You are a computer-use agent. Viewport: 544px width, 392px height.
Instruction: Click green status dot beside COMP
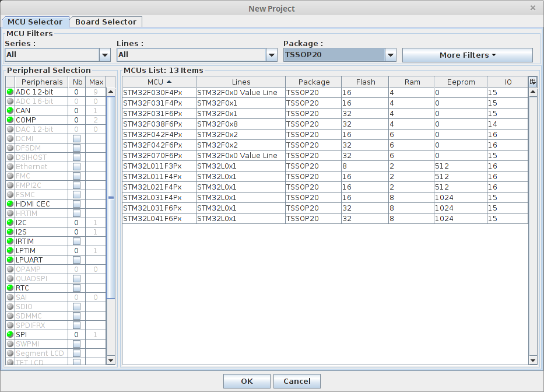(10, 120)
